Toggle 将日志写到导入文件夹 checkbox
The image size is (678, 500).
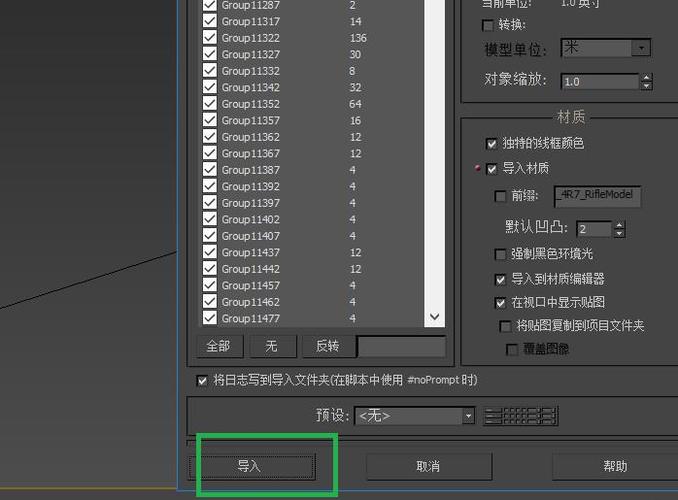tap(202, 381)
